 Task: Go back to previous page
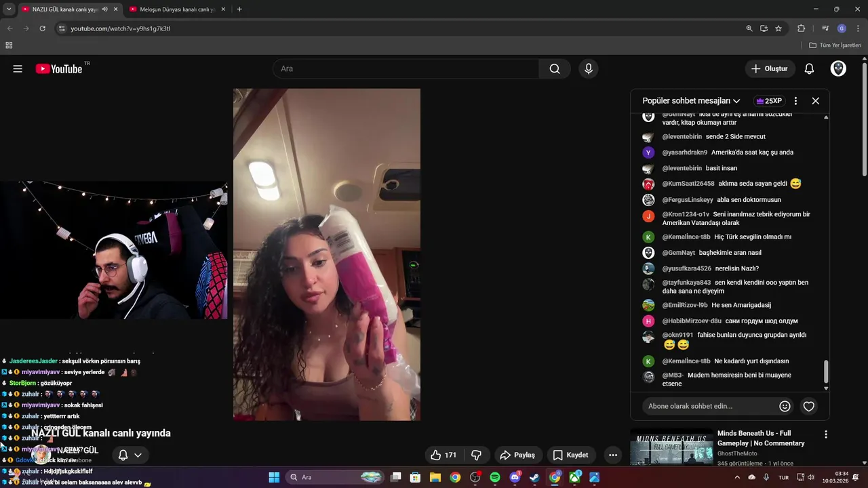point(9,28)
